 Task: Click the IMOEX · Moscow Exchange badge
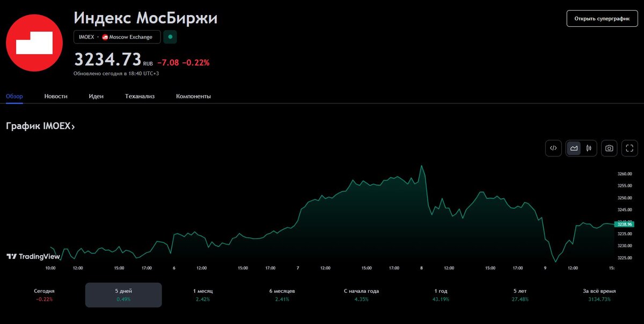(x=117, y=37)
